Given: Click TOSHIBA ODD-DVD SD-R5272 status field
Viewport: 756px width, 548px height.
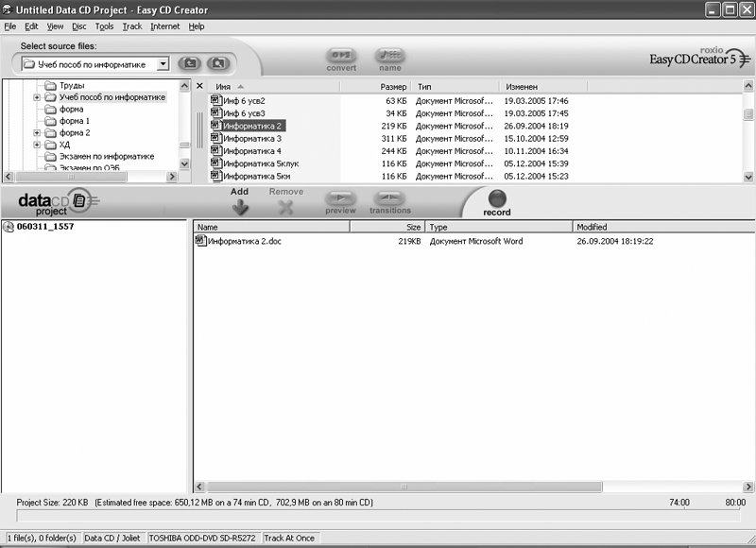Looking at the screenshot, I should pyautogui.click(x=202, y=538).
